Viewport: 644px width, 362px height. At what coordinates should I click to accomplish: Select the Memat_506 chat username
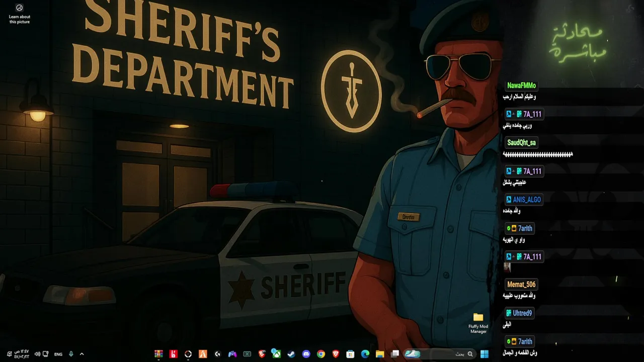521,285
